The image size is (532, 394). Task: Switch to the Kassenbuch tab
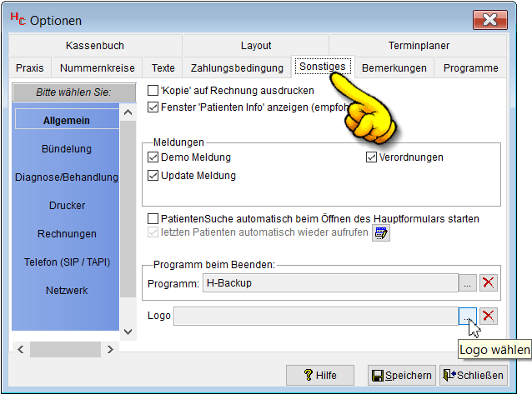pyautogui.click(x=93, y=46)
